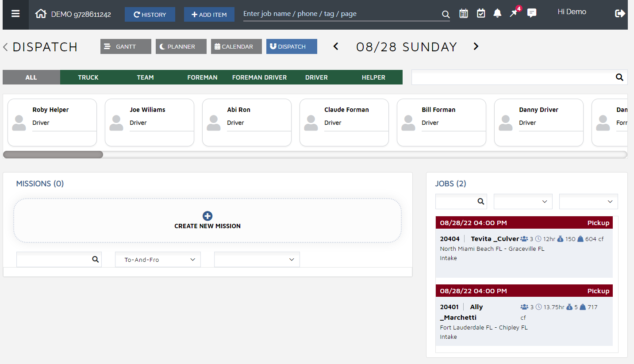
Task: Select the FOREMAN DRIVER filter tab
Action: [x=259, y=77]
